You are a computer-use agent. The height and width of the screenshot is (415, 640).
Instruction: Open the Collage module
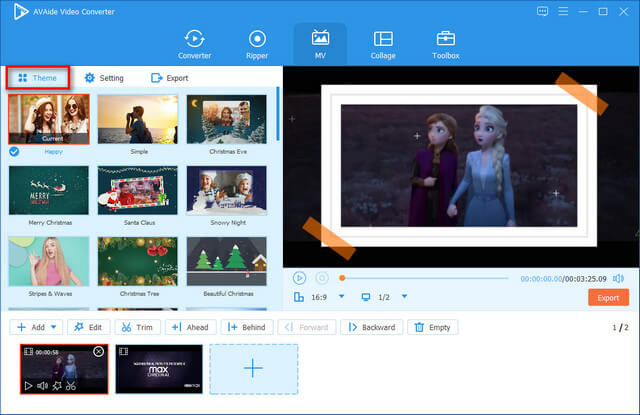tap(383, 44)
